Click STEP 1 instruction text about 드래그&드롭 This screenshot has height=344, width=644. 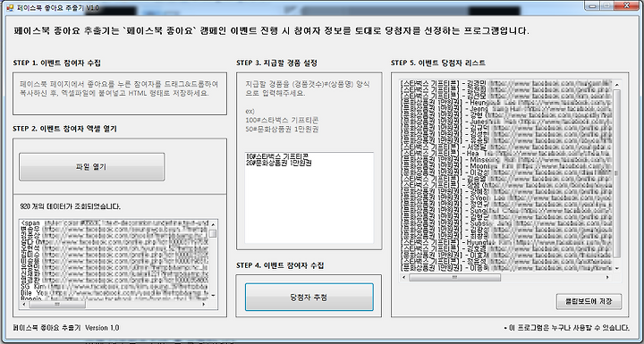pyautogui.click(x=119, y=88)
